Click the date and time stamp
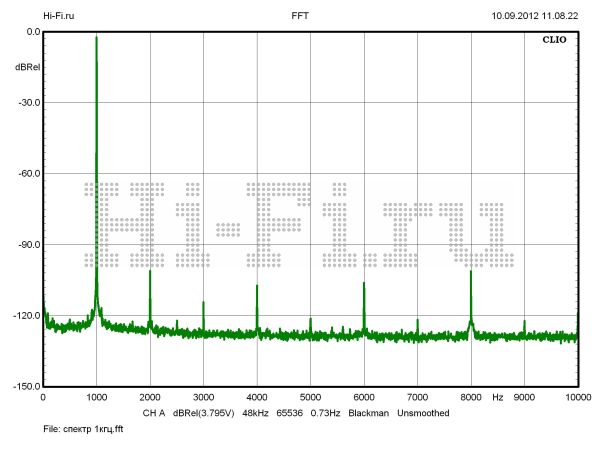Viewport: 600px width, 450px height. (534, 16)
